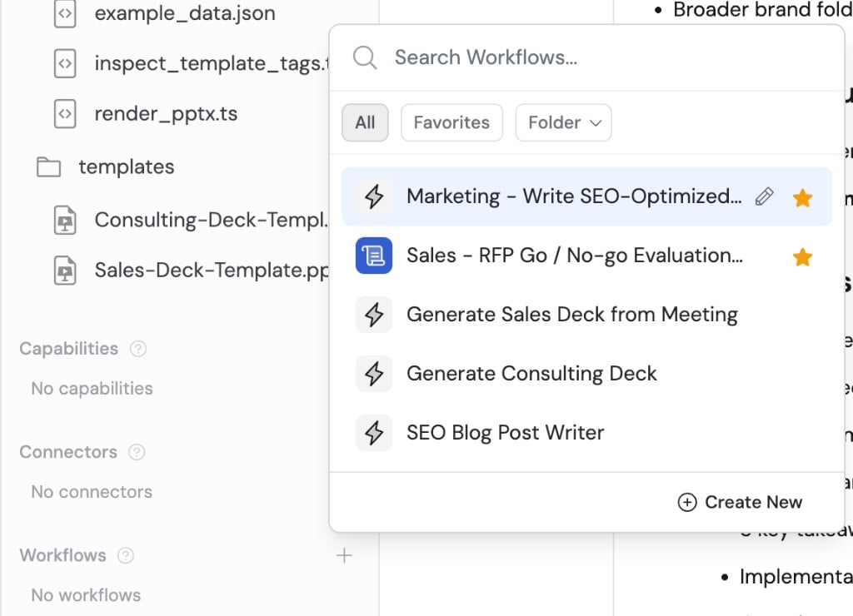
Task: Unfavorite the Marketing SEO workflow star
Action: pos(802,197)
